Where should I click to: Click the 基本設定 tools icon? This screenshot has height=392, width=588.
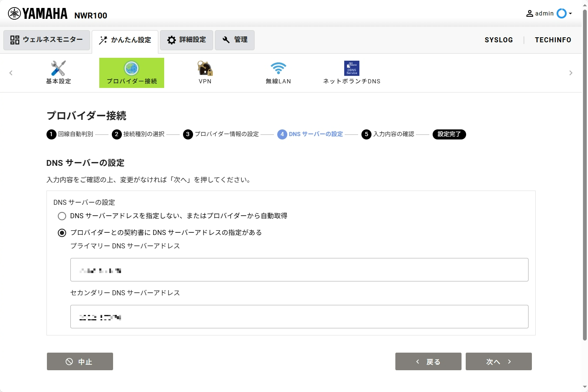(58, 68)
